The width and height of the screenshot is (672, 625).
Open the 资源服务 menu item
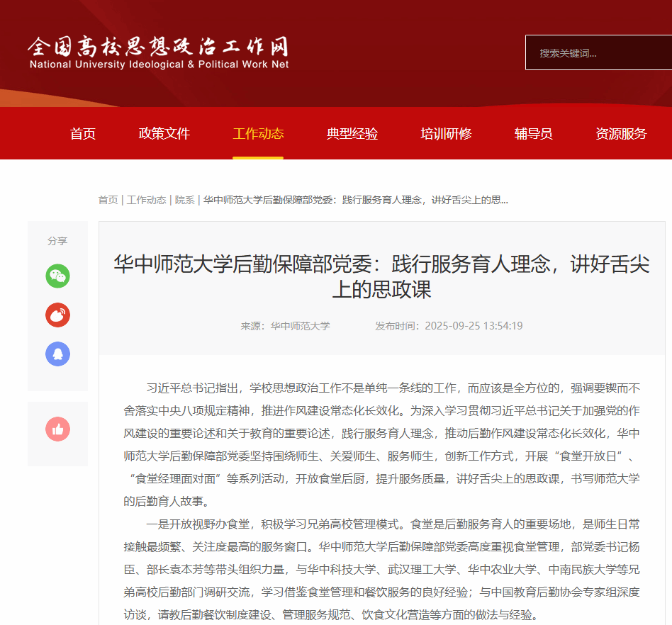pyautogui.click(x=621, y=134)
